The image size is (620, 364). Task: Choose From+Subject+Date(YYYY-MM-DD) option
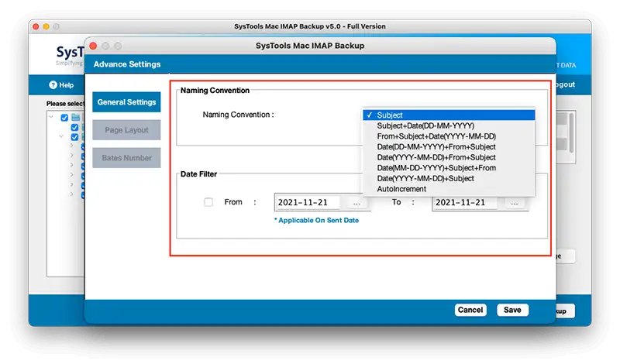(449, 136)
